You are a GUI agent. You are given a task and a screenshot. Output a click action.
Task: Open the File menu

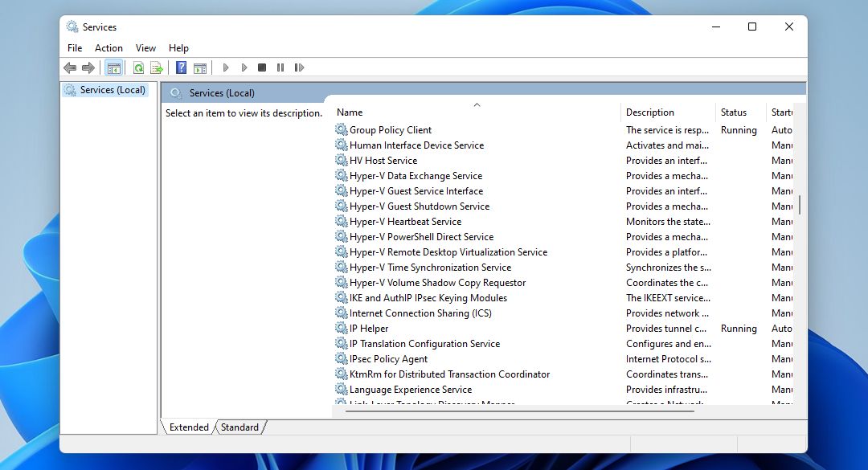coord(75,48)
